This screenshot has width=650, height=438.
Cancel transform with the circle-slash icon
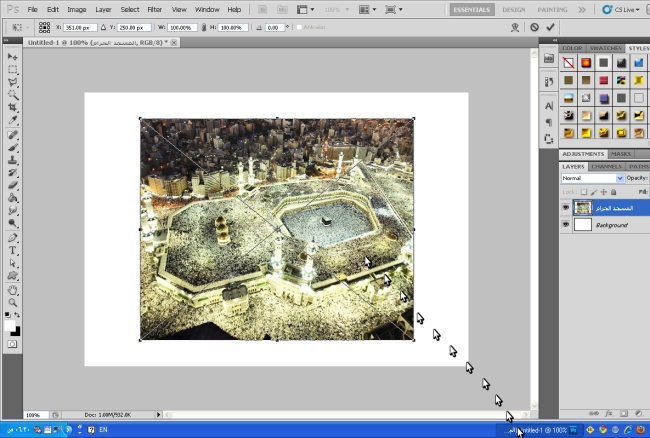click(x=534, y=27)
